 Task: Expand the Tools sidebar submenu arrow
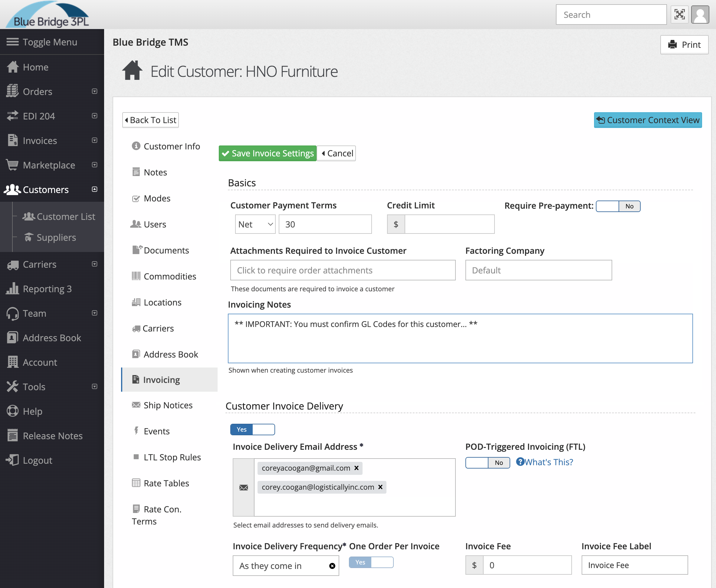coord(94,387)
